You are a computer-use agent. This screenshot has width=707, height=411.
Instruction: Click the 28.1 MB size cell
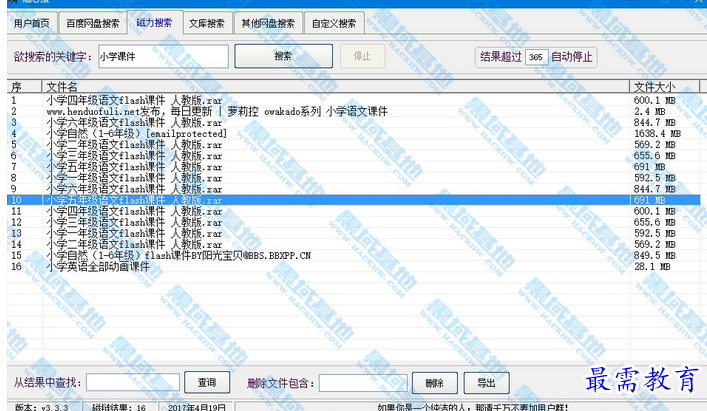click(652, 266)
